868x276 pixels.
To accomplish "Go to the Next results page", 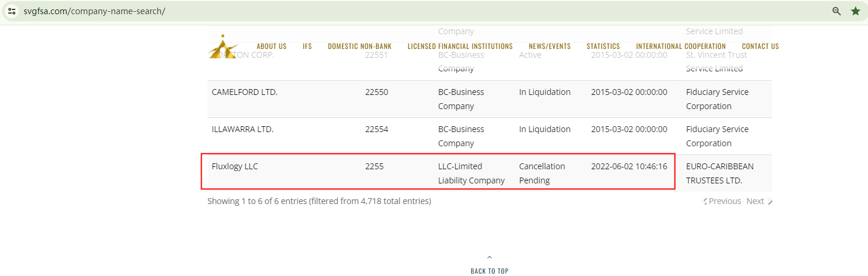I will (756, 201).
